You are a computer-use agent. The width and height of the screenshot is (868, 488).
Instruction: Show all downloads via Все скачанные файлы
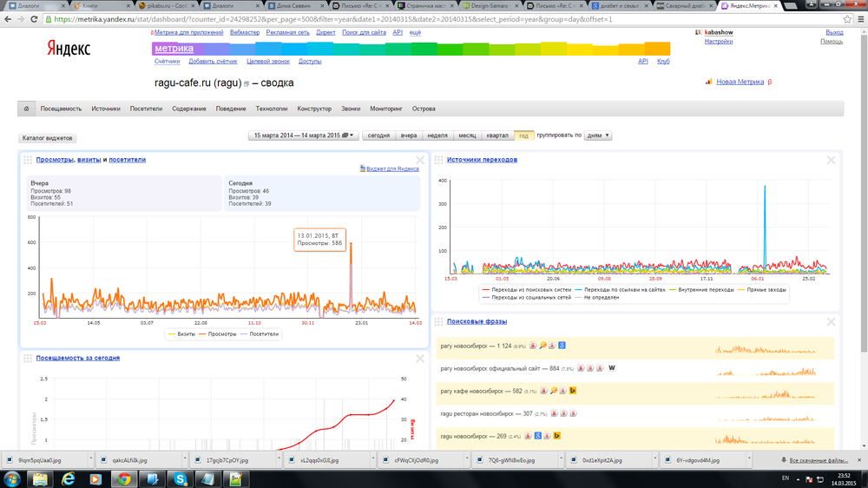819,460
